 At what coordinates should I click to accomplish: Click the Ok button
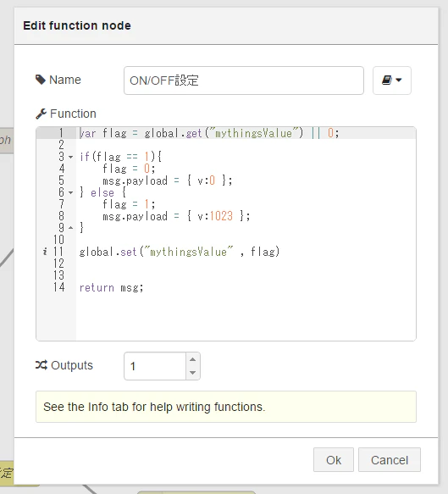pyautogui.click(x=334, y=460)
